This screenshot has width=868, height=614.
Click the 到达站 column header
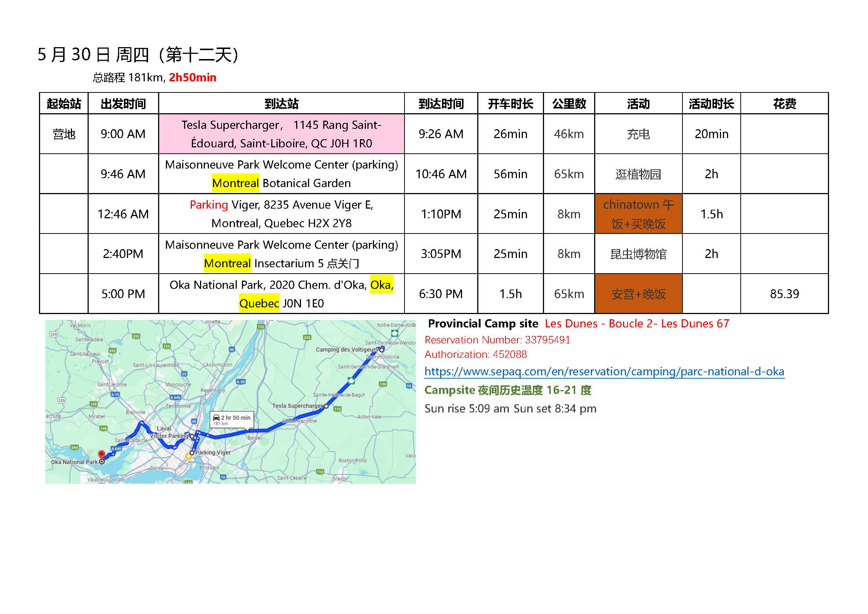(281, 104)
